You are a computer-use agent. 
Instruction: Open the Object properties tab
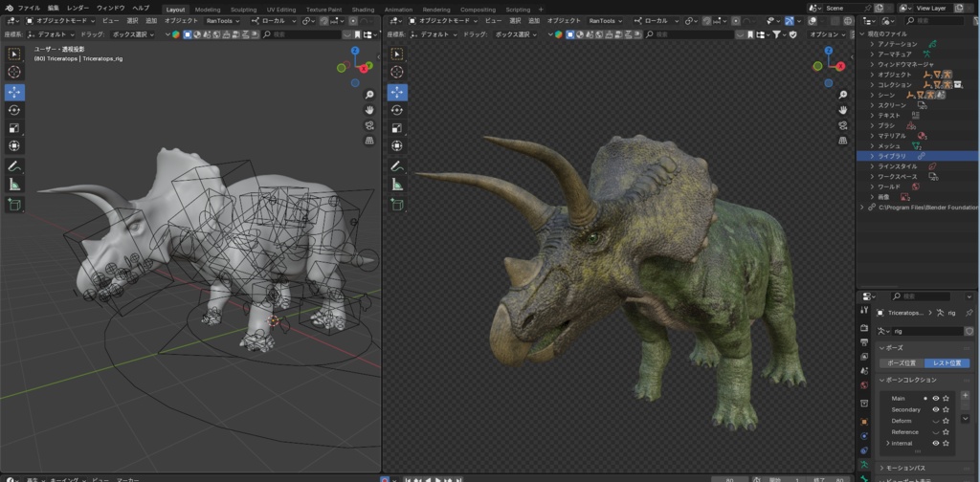click(x=864, y=422)
